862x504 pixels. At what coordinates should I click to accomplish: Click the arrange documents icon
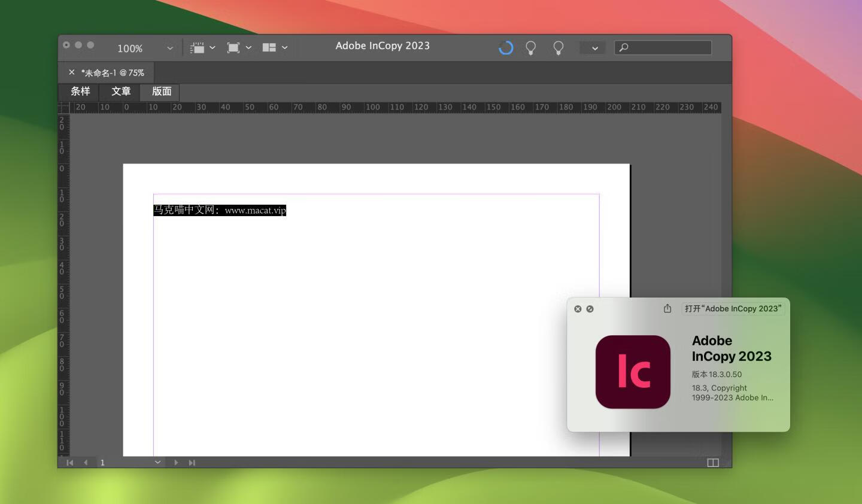(x=269, y=48)
